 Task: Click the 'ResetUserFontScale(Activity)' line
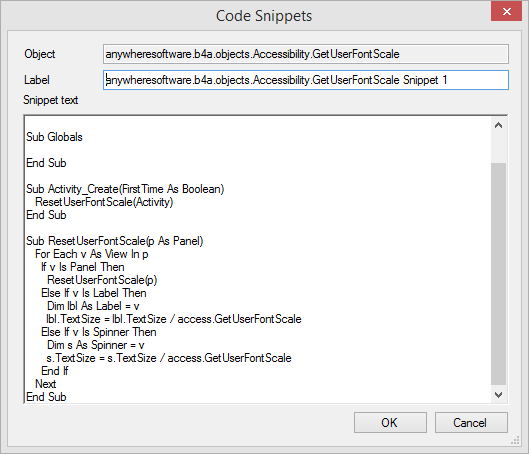pos(104,202)
